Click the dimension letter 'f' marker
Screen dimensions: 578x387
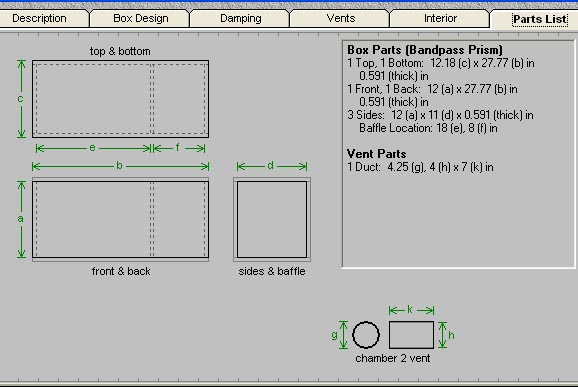(x=178, y=148)
